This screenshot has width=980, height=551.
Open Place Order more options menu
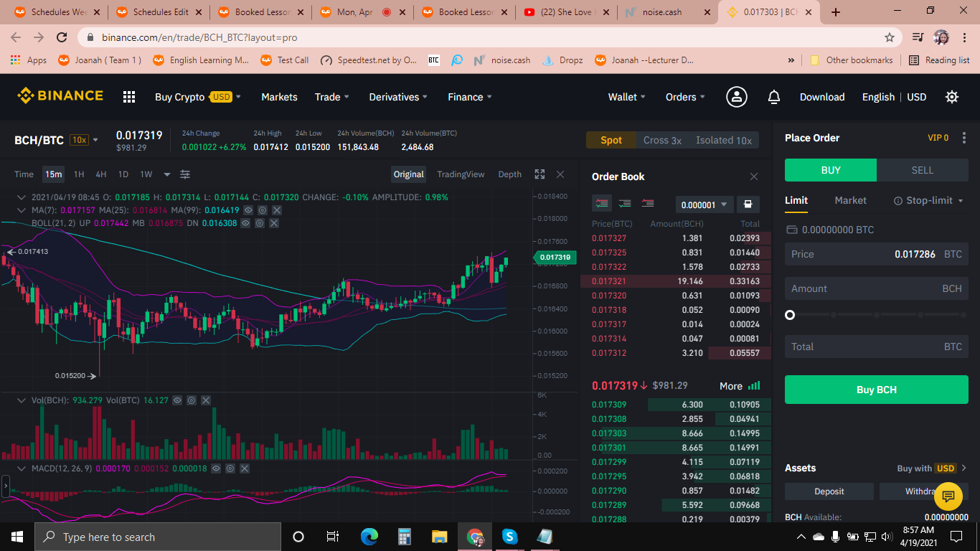click(964, 138)
